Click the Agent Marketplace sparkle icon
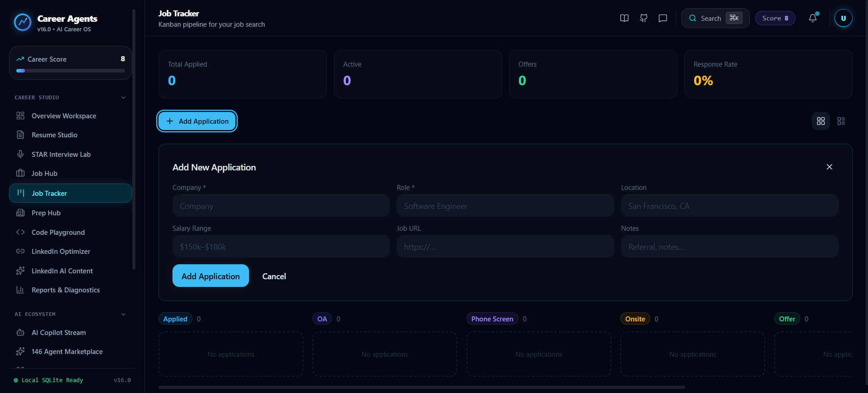The width and height of the screenshot is (868, 393). pyautogui.click(x=20, y=351)
